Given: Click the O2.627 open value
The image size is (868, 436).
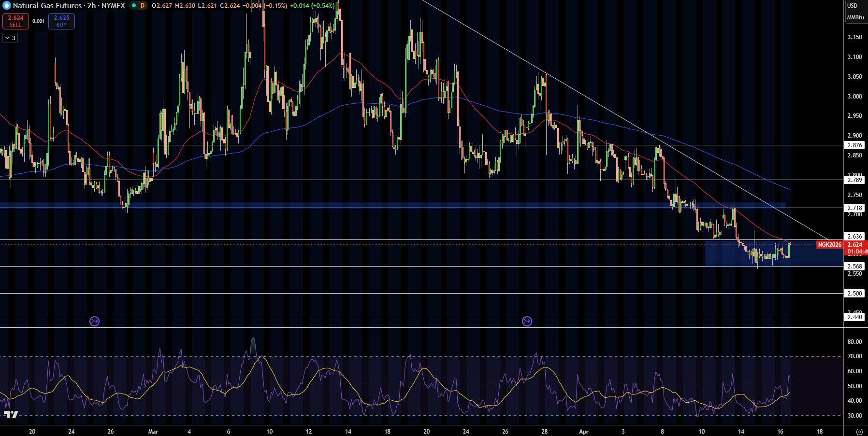Looking at the screenshot, I should tap(162, 6).
